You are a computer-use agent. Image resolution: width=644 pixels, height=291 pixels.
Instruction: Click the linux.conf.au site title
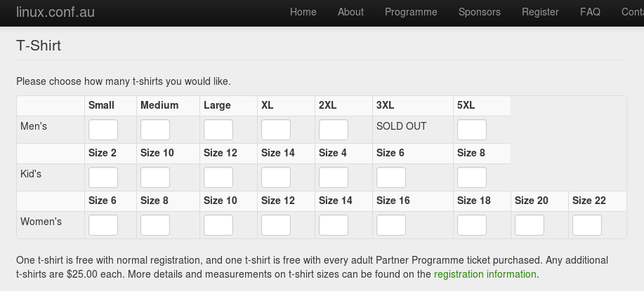coord(55,12)
